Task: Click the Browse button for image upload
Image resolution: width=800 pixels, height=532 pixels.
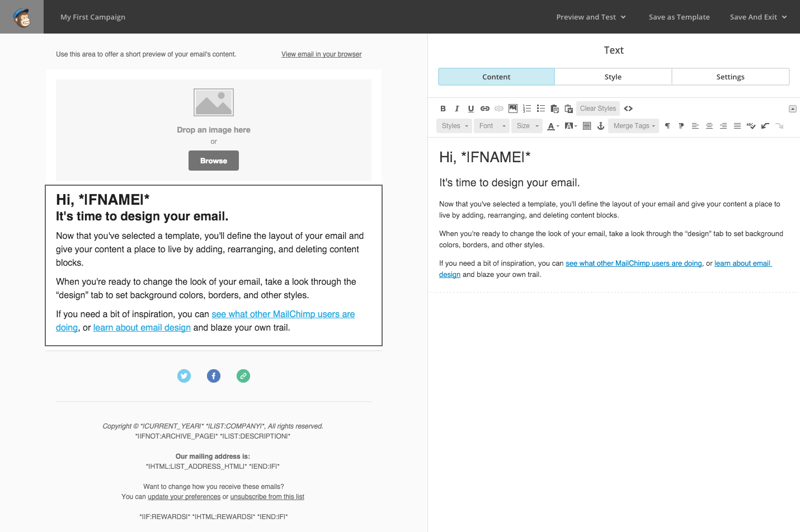Action: click(214, 161)
